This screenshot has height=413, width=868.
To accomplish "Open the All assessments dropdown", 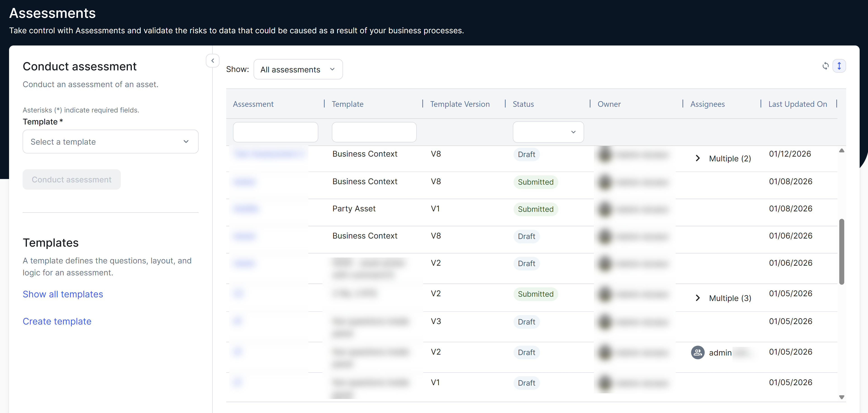I will click(298, 69).
